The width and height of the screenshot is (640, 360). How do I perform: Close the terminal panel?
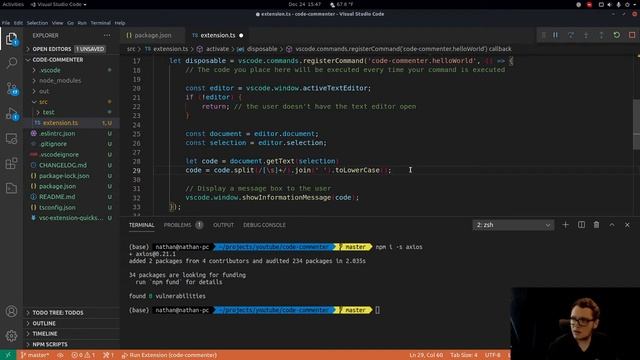627,225
